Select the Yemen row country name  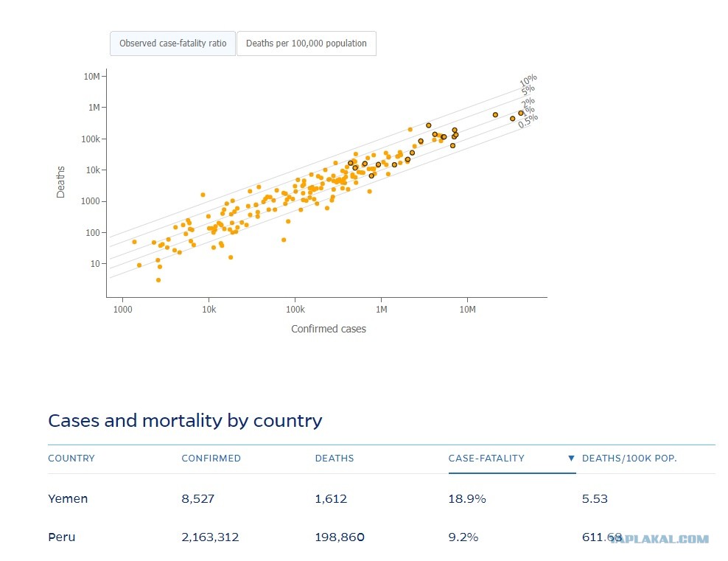(68, 499)
